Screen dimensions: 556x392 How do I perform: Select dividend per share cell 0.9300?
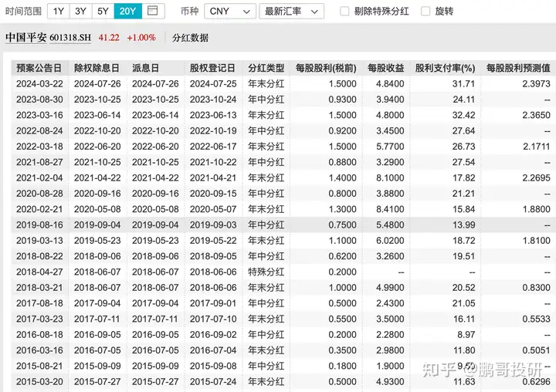342,100
